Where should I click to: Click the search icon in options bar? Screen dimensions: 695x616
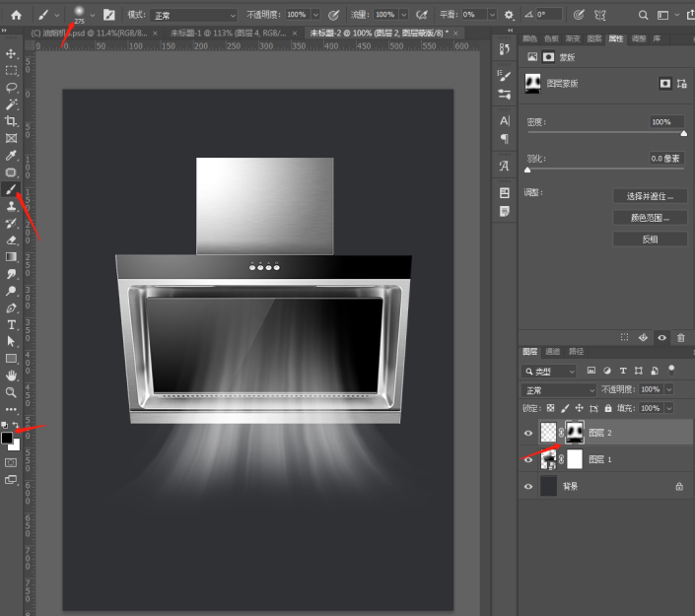(x=643, y=16)
